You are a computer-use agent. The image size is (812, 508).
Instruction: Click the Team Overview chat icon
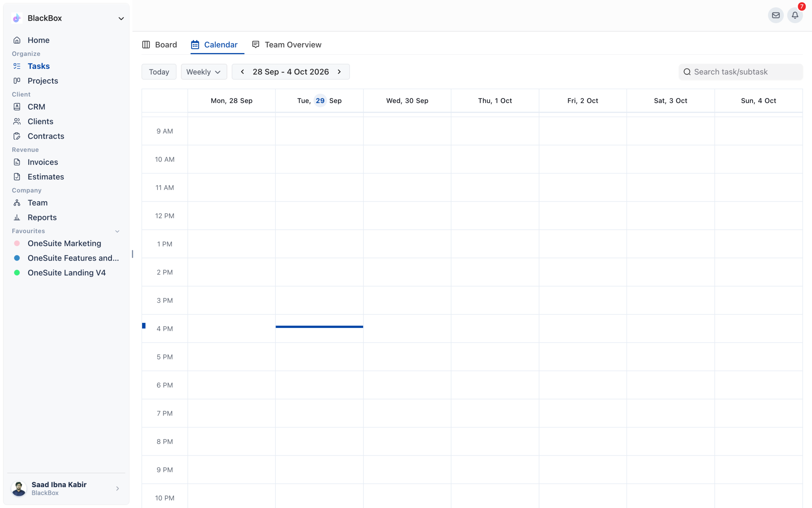(x=256, y=44)
